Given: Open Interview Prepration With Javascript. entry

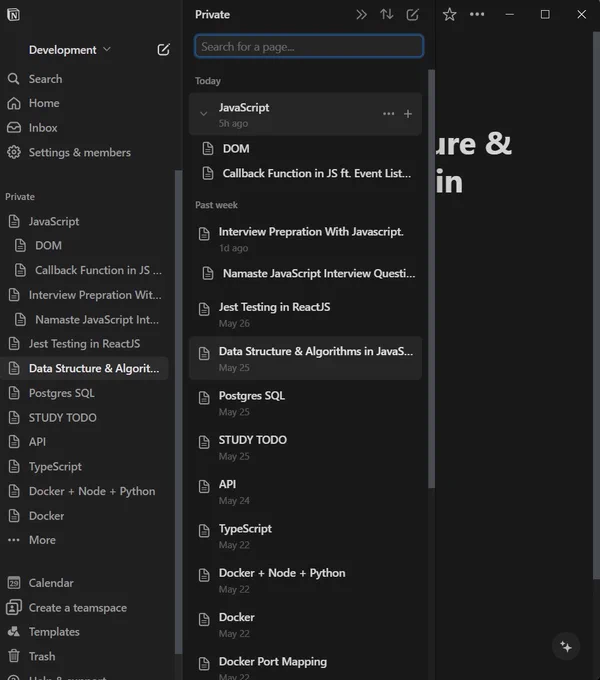Looking at the screenshot, I should [306, 239].
